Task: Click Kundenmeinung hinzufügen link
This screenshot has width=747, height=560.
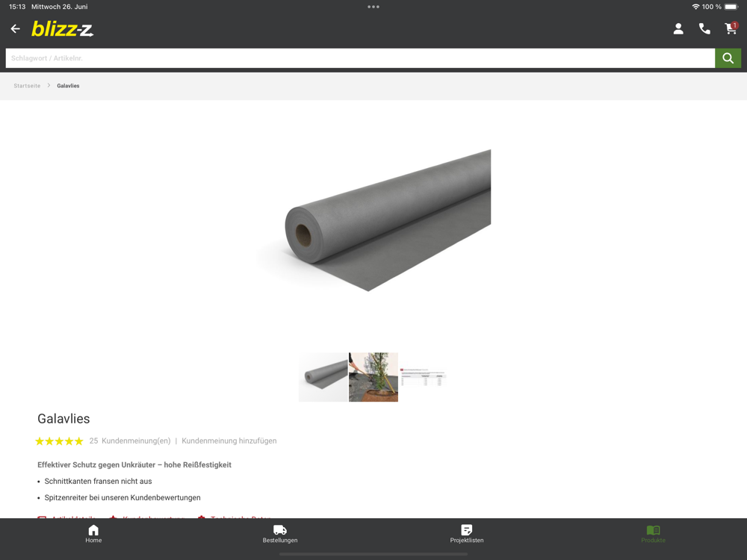Action: pos(229,441)
